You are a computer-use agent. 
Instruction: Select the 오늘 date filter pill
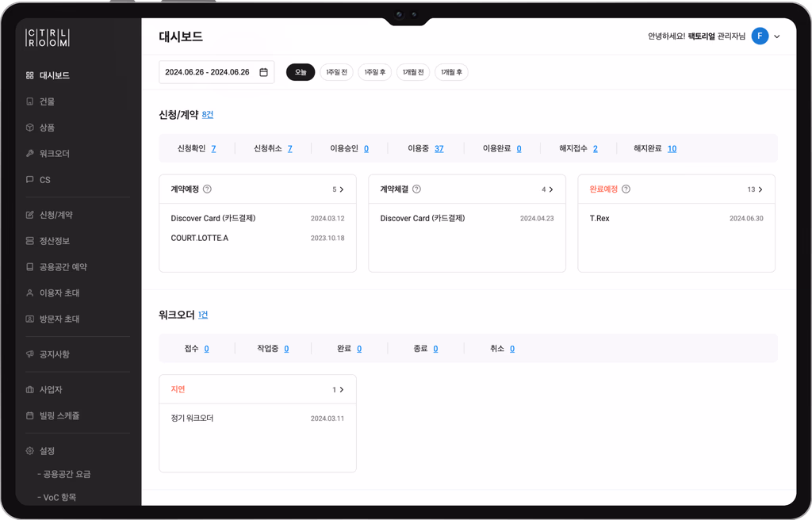301,72
